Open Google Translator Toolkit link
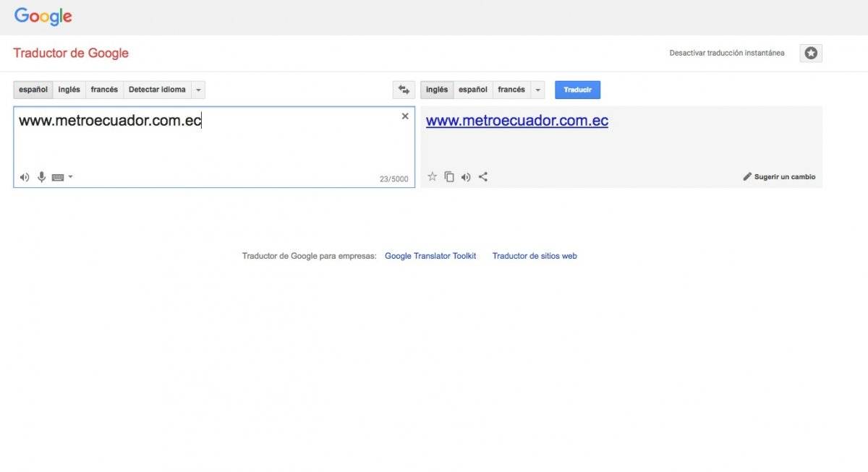Viewport: 868px width, 472px height. click(x=430, y=256)
